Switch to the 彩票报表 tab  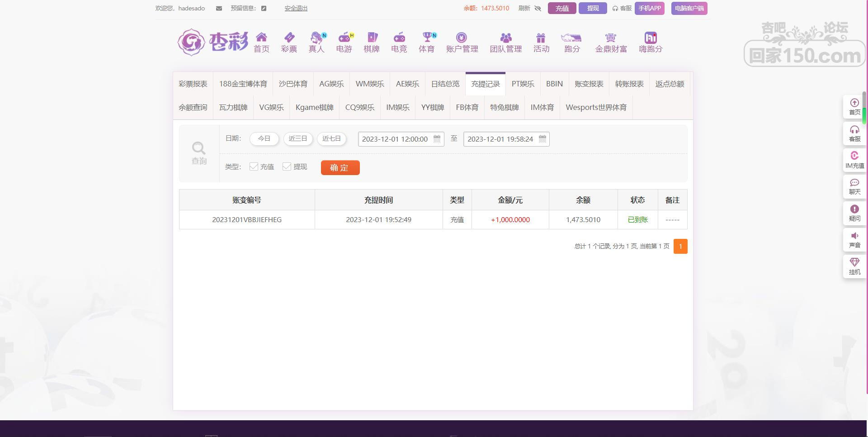pos(193,84)
